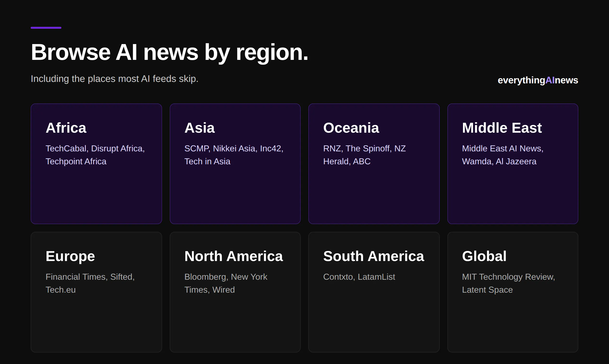Screen dimensions: 609x364
Task: Click the everythingAInews logo
Action: pos(538,80)
